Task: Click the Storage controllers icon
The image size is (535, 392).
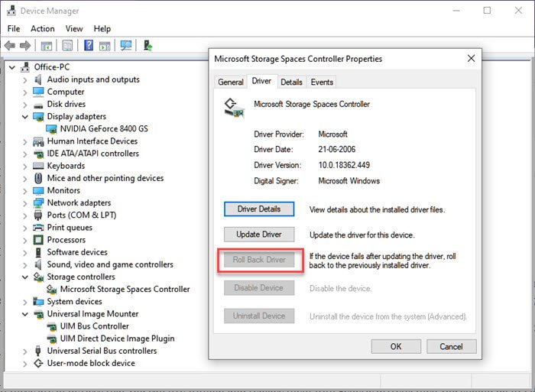Action: click(38, 277)
